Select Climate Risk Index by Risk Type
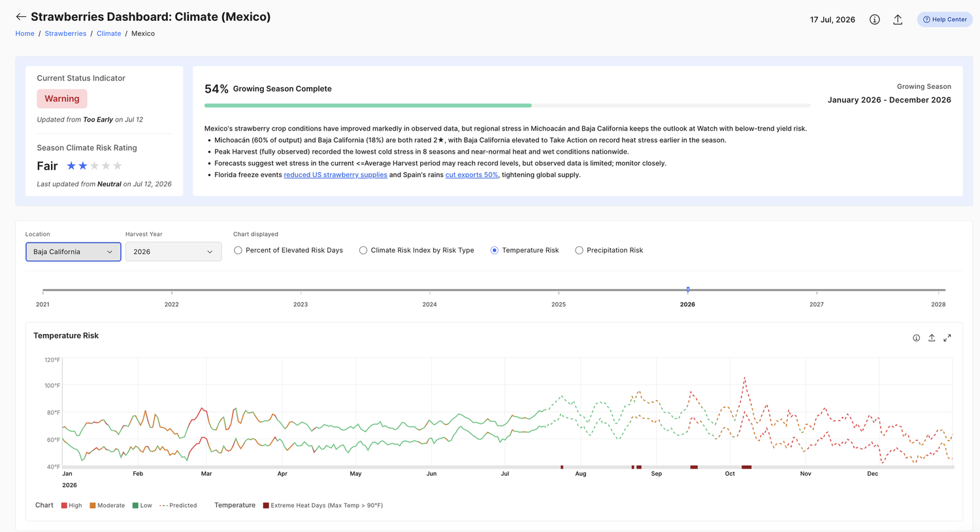The height and width of the screenshot is (532, 980). click(x=363, y=250)
